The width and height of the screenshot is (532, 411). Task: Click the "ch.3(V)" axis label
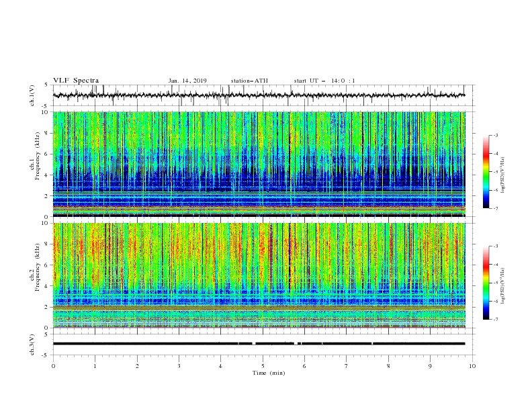[x=32, y=345]
